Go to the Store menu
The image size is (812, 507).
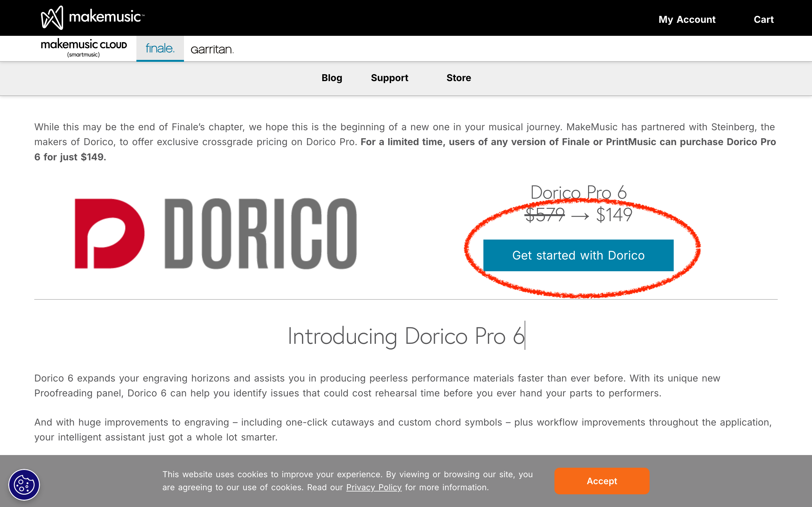458,78
